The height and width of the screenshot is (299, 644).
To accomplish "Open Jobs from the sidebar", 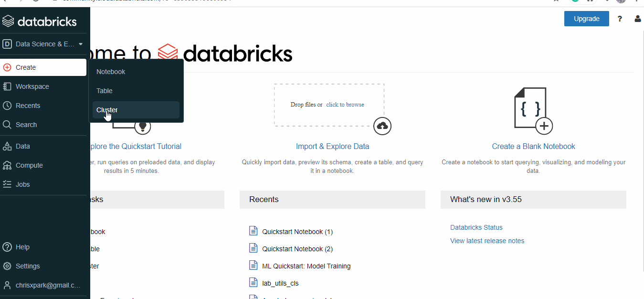I will (22, 184).
